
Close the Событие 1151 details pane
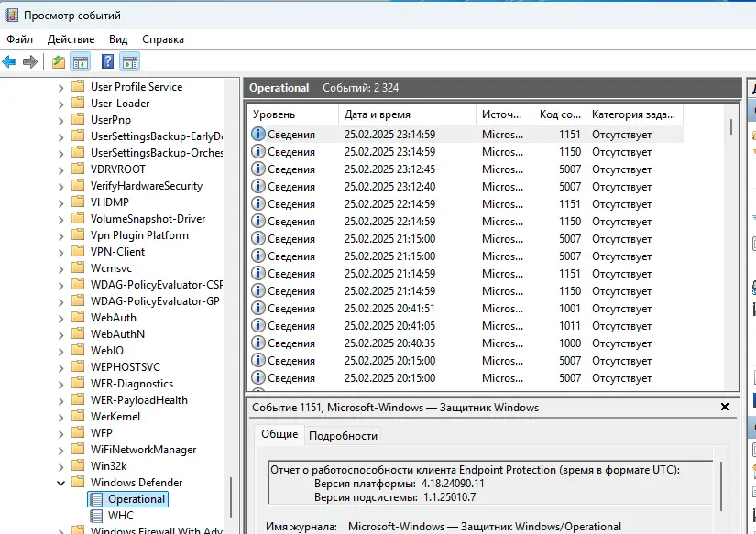tap(725, 408)
